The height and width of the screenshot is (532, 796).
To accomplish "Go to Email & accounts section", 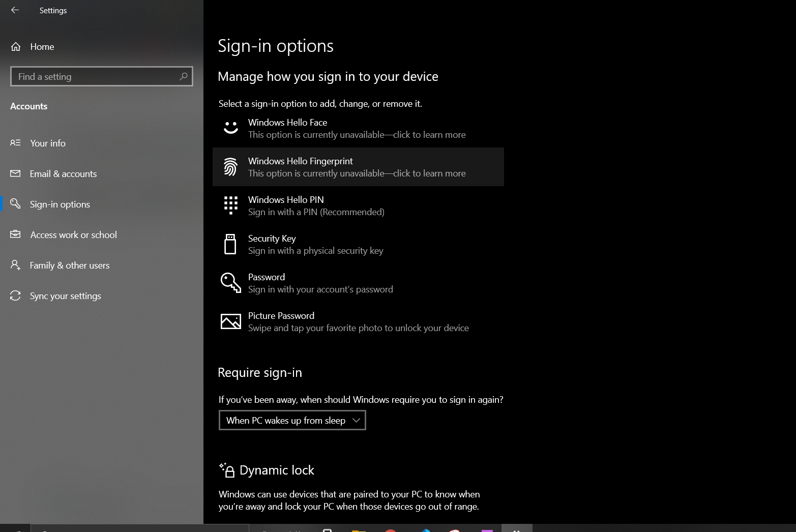I will pyautogui.click(x=63, y=174).
